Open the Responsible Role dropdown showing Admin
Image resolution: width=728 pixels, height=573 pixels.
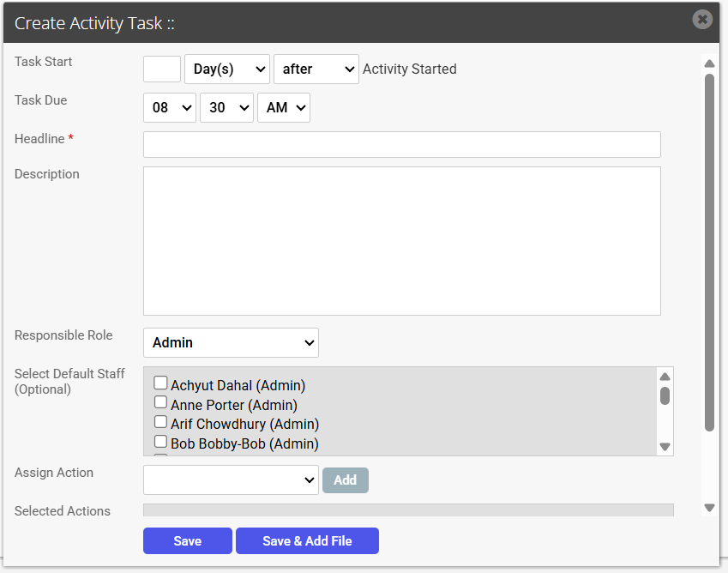tap(231, 343)
